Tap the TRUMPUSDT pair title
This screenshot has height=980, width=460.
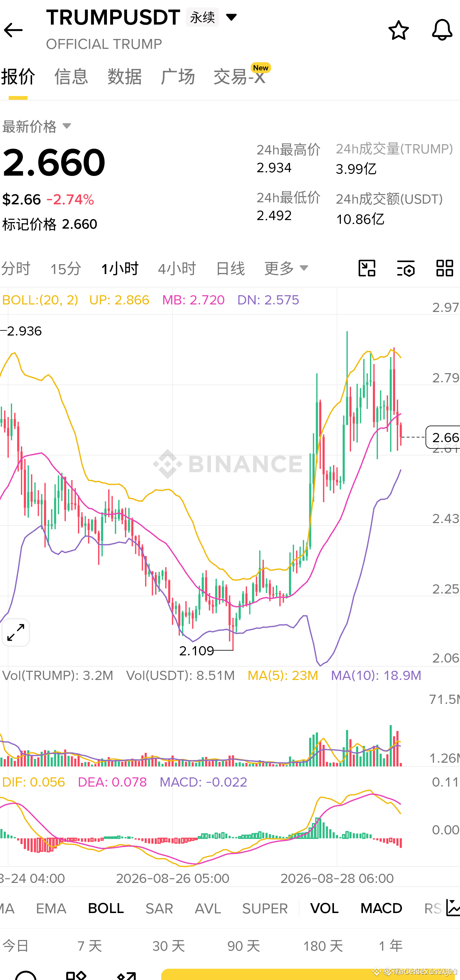pyautogui.click(x=113, y=17)
